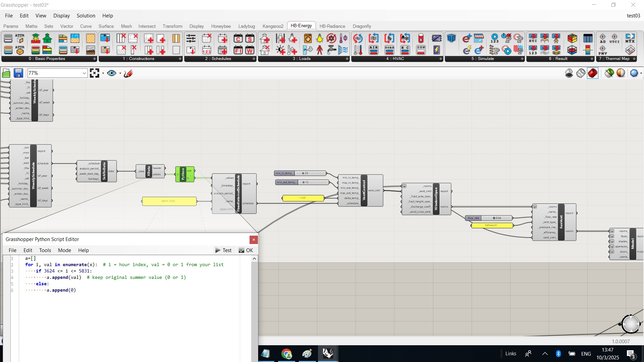Click the save document icon
The height and width of the screenshot is (362, 644).
[18, 73]
